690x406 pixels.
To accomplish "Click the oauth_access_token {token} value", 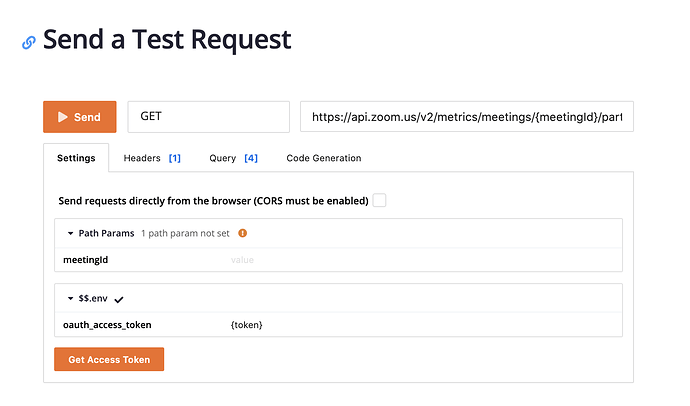I will (x=246, y=325).
